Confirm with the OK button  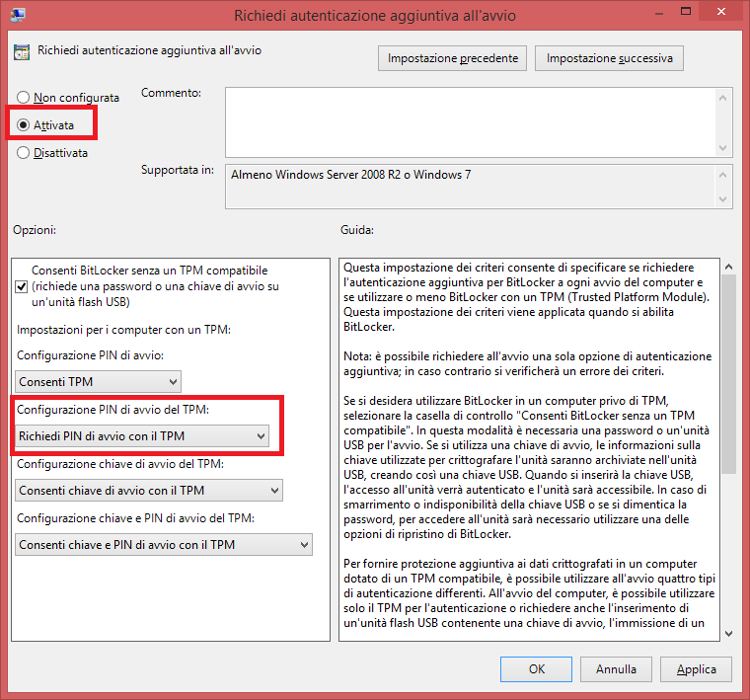click(x=536, y=668)
